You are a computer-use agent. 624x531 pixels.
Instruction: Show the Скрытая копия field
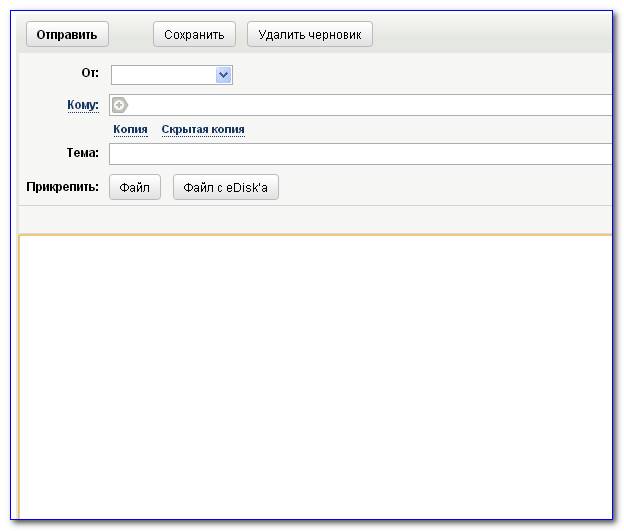[x=203, y=129]
